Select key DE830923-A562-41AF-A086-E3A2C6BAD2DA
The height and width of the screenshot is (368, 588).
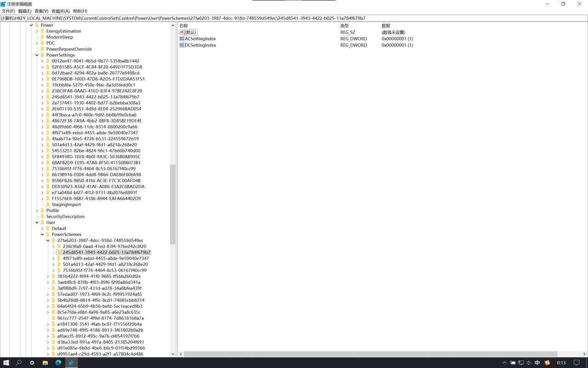(98, 187)
